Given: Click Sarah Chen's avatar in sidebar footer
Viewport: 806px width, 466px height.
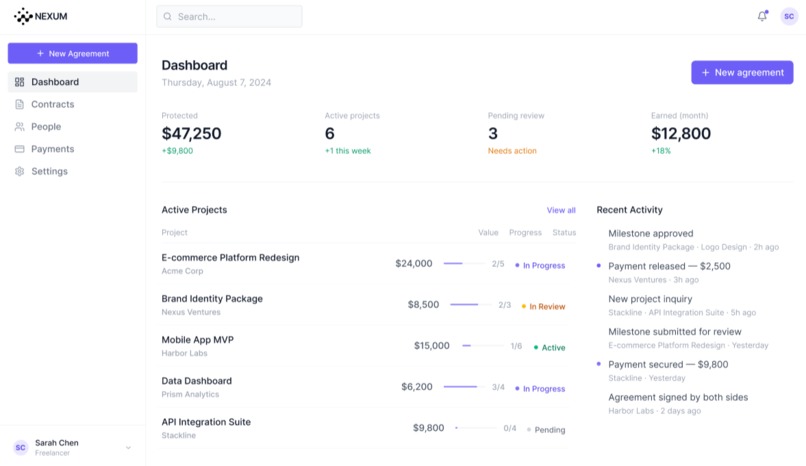Looking at the screenshot, I should (21, 448).
